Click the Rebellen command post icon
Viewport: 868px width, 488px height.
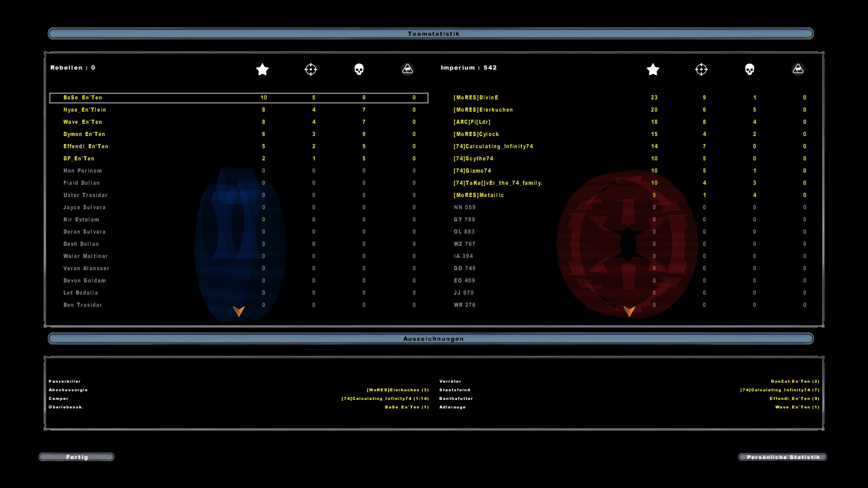[x=407, y=69]
